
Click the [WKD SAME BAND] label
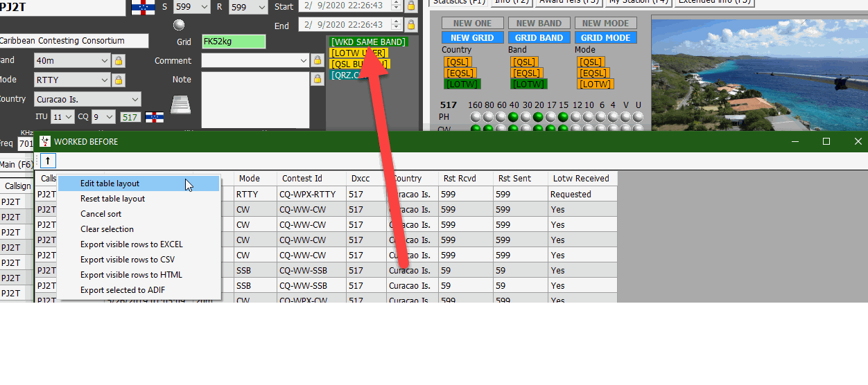coord(369,42)
